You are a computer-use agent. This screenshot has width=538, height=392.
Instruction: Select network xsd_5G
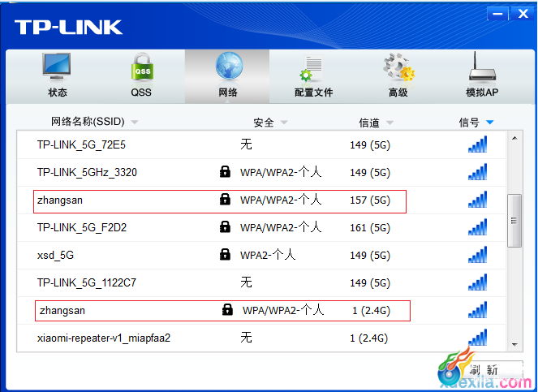[x=261, y=255]
